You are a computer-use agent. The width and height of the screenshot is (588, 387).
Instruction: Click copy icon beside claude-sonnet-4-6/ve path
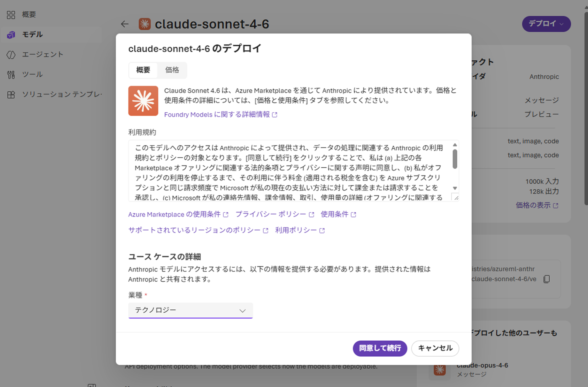pyautogui.click(x=547, y=279)
